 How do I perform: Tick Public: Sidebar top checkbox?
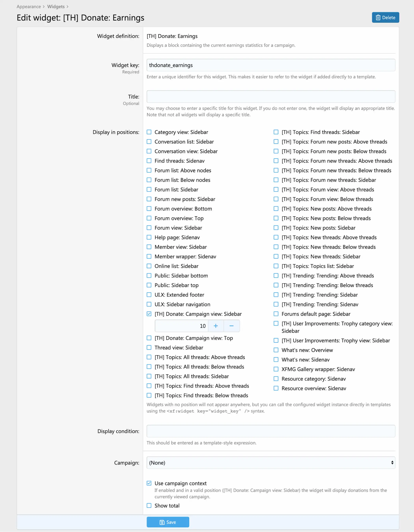(149, 285)
